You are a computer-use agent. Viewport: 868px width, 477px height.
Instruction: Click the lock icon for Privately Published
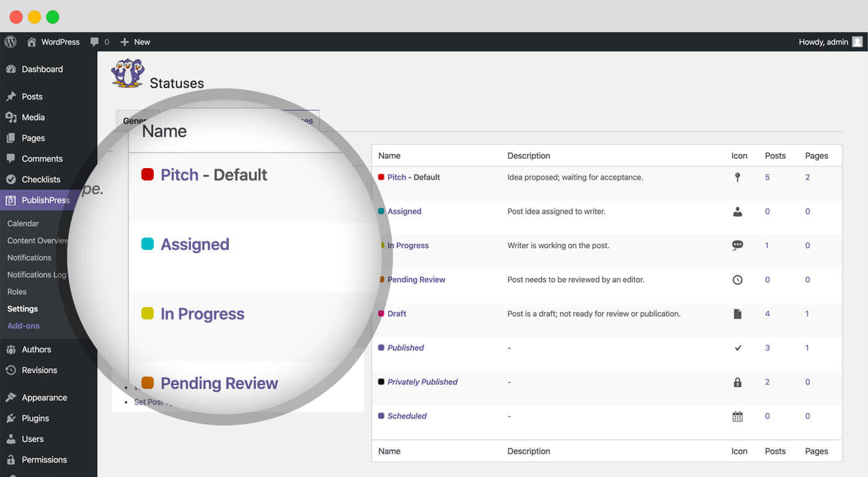pyautogui.click(x=737, y=382)
